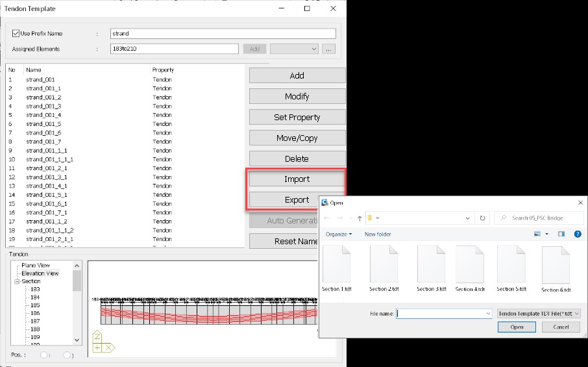Viewport: 588px width, 367px height.
Task: Select section 183 in the tree
Action: tap(35, 289)
